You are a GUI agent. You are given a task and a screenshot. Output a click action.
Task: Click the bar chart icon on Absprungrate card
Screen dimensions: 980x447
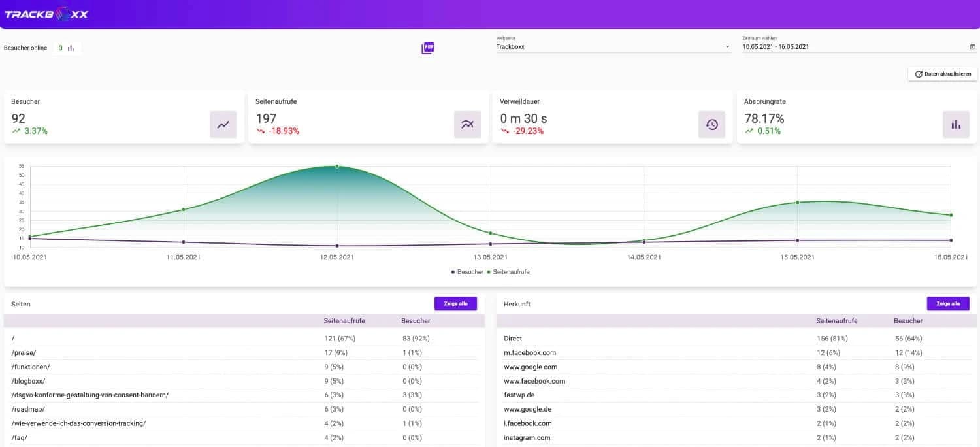(x=956, y=124)
